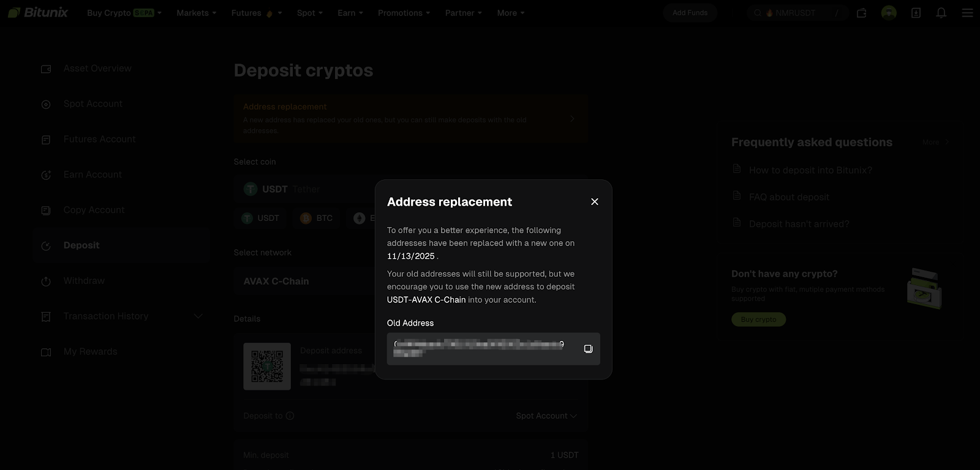Click the Deposit to info icon
The image size is (980, 470).
290,416
